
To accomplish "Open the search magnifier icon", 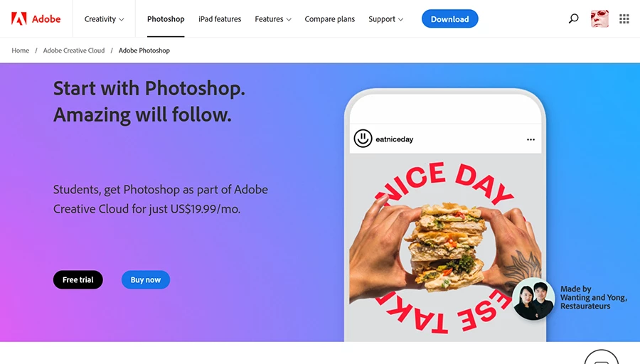I will (x=573, y=18).
